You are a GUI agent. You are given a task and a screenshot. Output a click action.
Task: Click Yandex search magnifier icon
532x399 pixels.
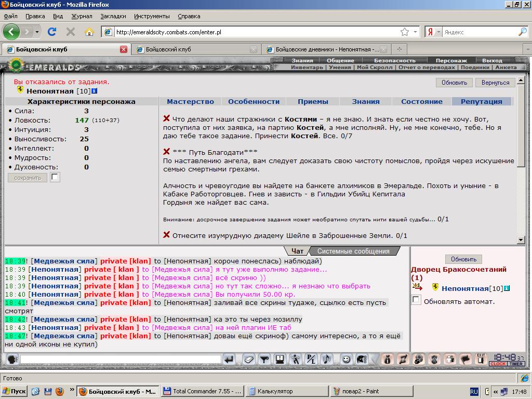523,32
